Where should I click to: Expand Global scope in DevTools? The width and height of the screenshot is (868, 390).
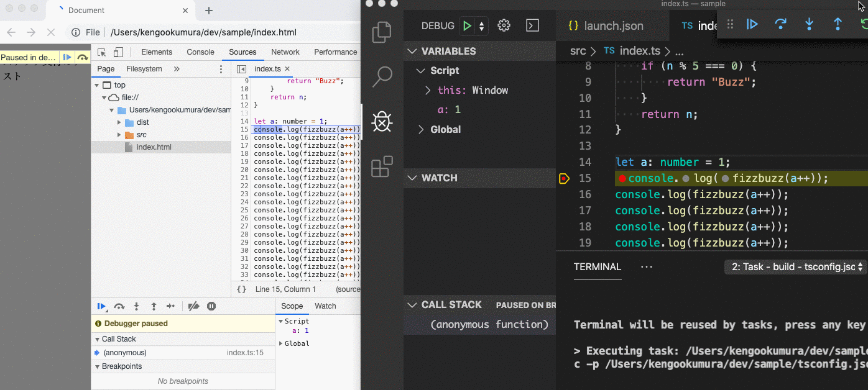click(281, 343)
